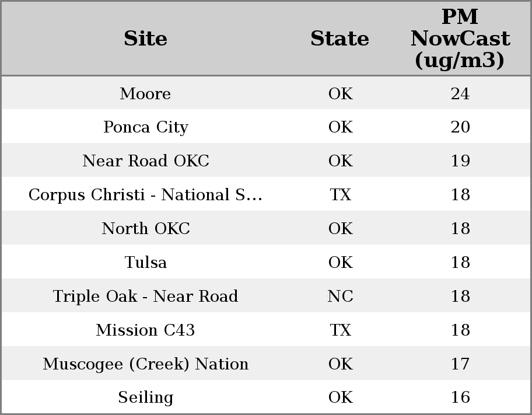Screen dimensions: 532x415
Task: Click Moore's PM value of 24
Action: coord(460,94)
